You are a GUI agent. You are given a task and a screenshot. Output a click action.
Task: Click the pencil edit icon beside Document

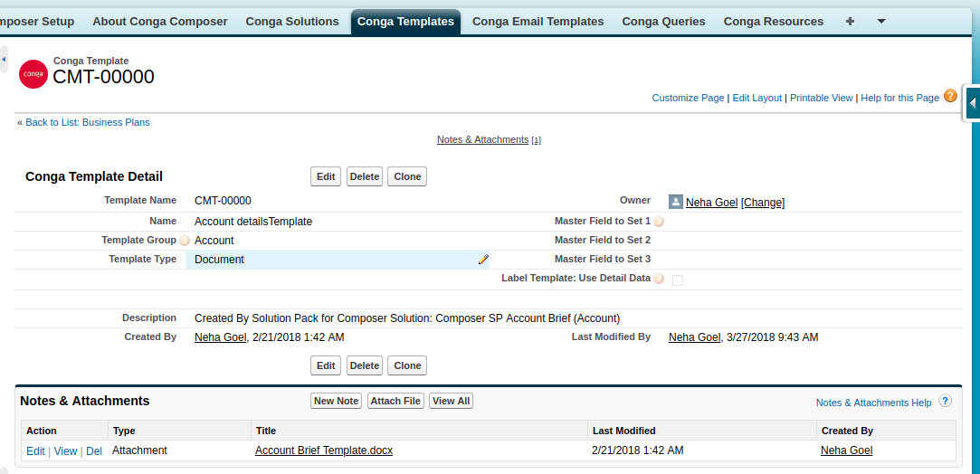point(483,260)
